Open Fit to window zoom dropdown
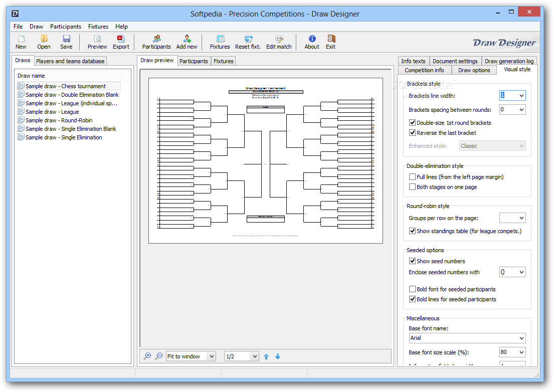Image resolution: width=554 pixels, height=392 pixels. [211, 356]
